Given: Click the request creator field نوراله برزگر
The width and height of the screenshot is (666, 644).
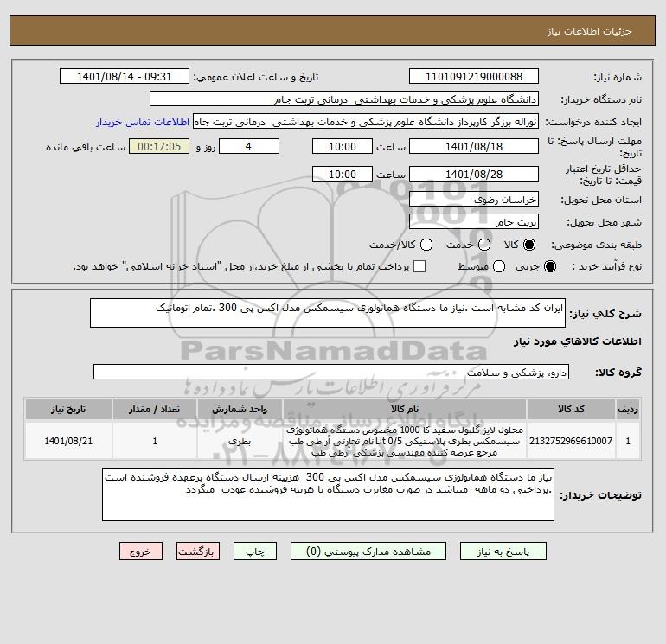Looking at the screenshot, I should [x=366, y=122].
